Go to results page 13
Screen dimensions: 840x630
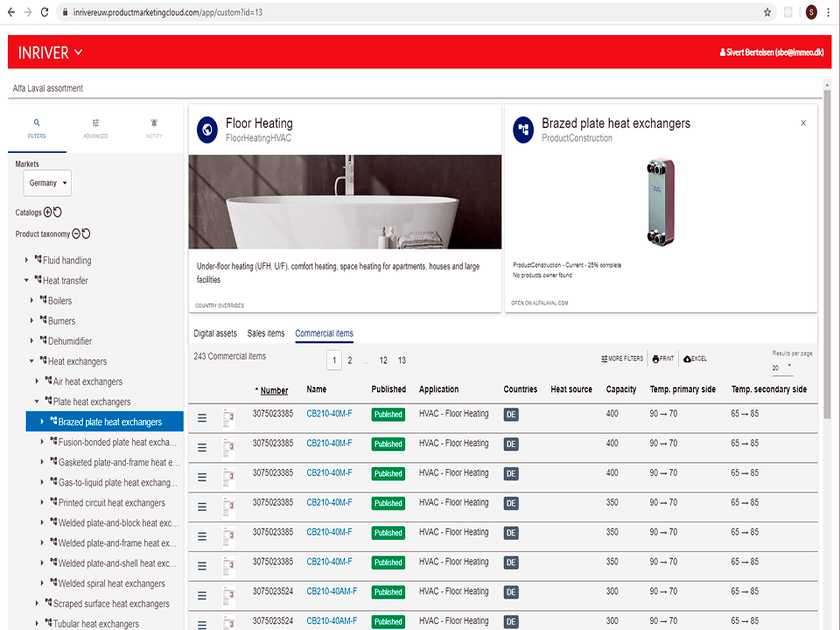[402, 361]
